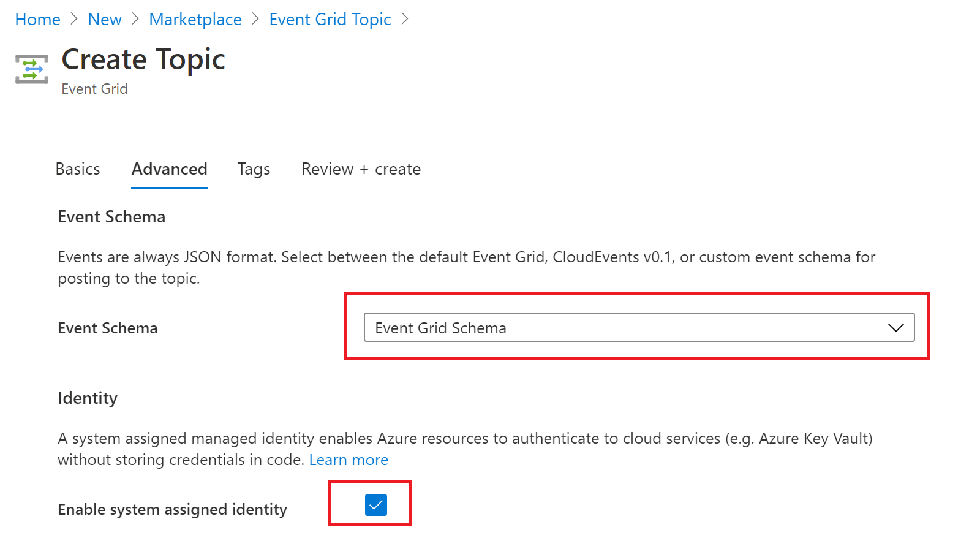Stay on the Advanced tab
980x557 pixels.
(x=169, y=169)
